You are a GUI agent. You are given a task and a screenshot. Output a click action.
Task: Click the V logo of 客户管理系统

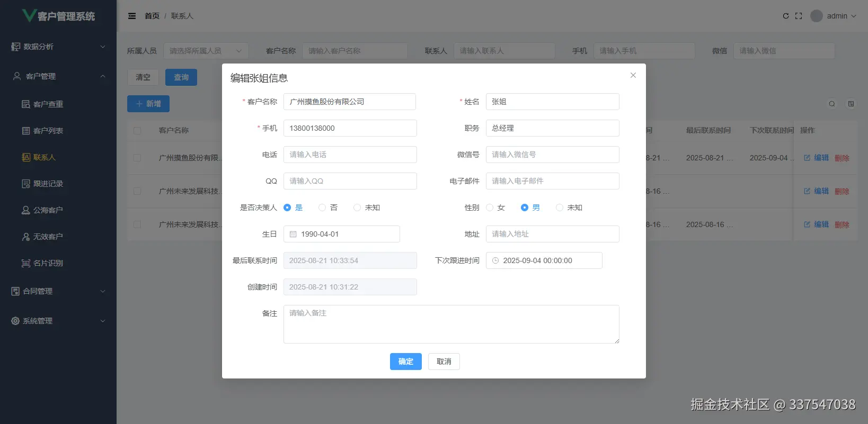coord(29,15)
